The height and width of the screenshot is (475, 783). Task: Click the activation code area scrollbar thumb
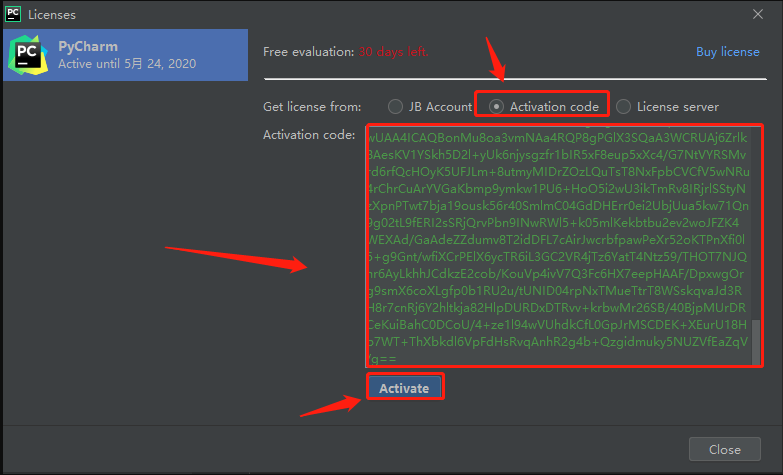pos(756,341)
